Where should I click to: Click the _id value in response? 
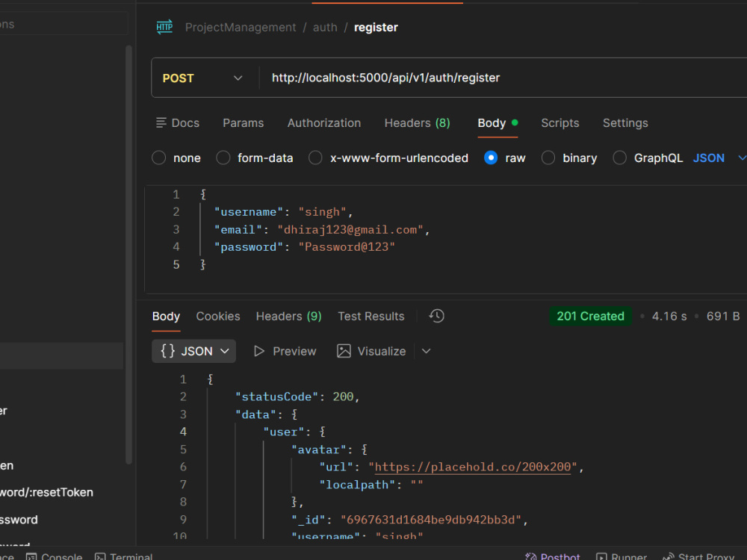click(x=431, y=520)
